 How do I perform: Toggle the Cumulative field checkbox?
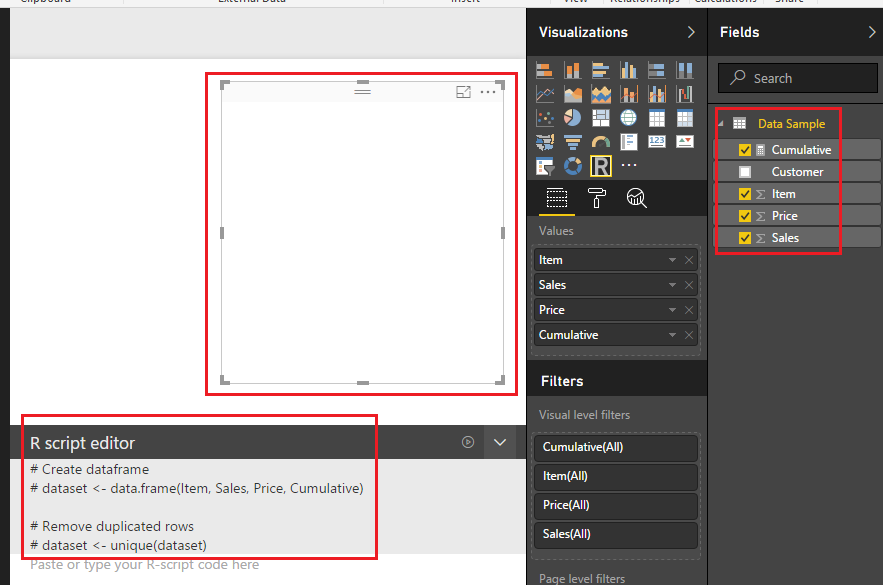coord(745,150)
